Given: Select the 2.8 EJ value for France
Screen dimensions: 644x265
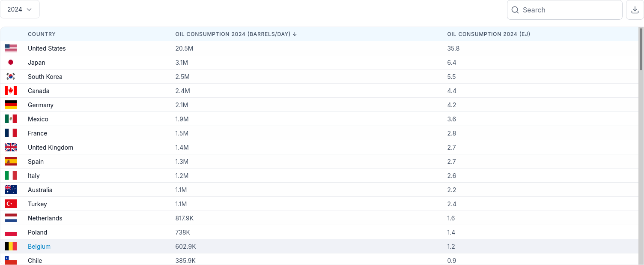Looking at the screenshot, I should [452, 133].
